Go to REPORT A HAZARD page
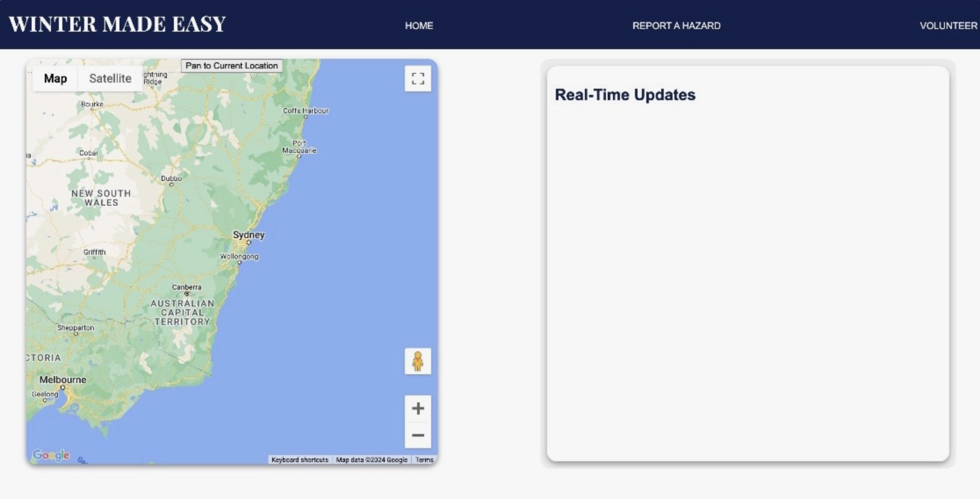This screenshot has width=980, height=499. pyautogui.click(x=676, y=25)
